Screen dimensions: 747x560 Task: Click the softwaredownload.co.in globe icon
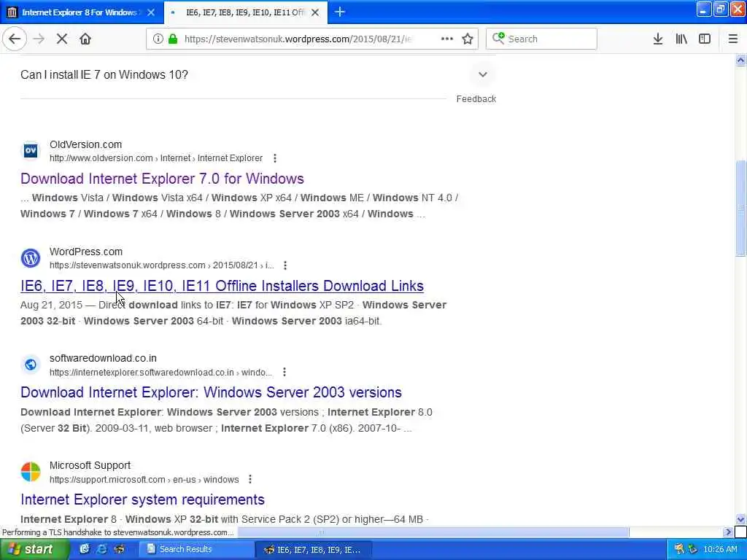coord(31,365)
